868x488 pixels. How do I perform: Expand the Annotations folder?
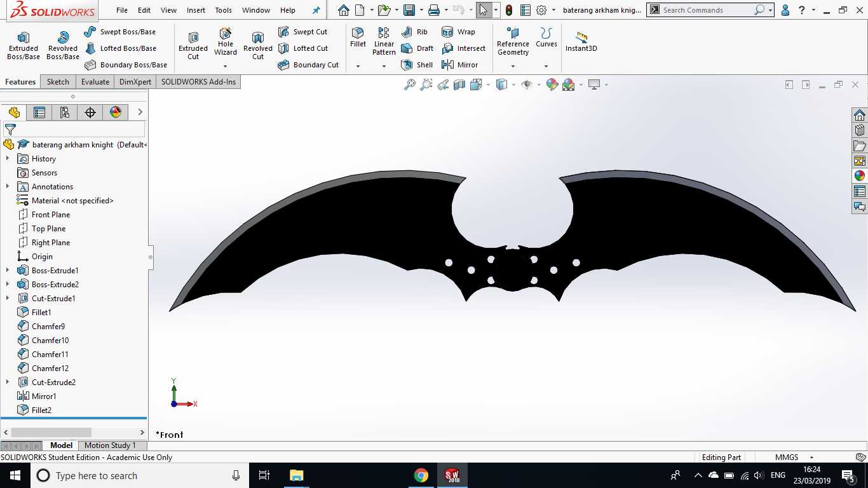8,187
